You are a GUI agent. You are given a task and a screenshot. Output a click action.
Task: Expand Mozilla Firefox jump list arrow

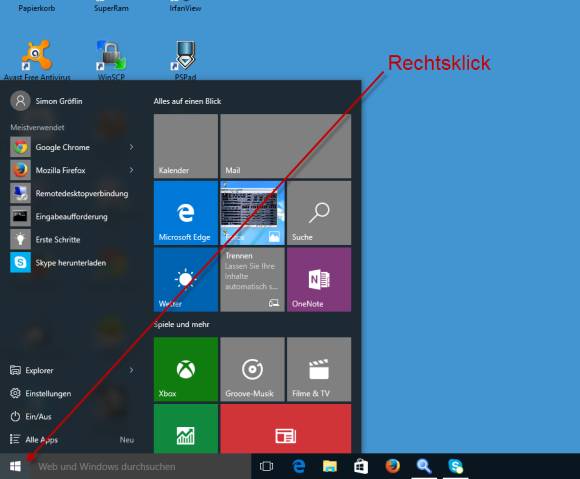pos(132,170)
